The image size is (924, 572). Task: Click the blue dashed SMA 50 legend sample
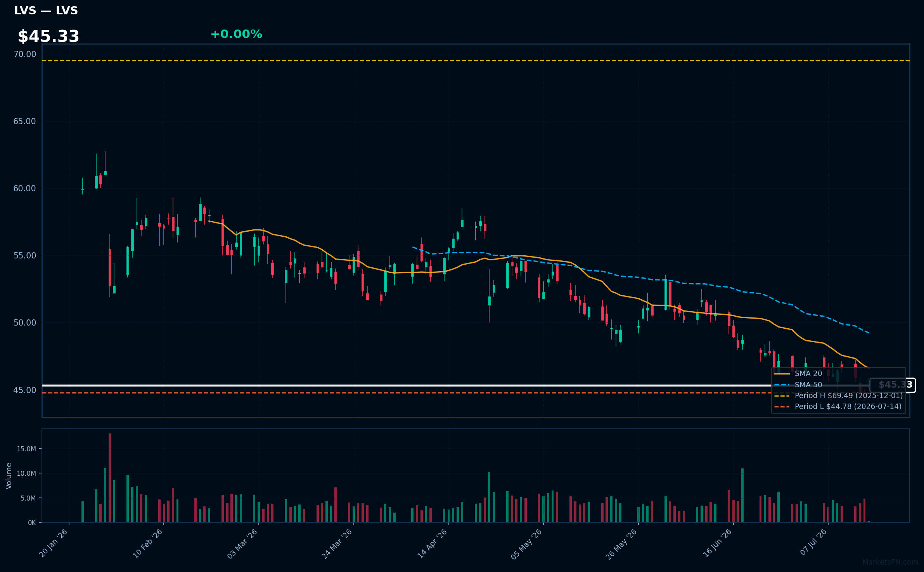point(782,385)
